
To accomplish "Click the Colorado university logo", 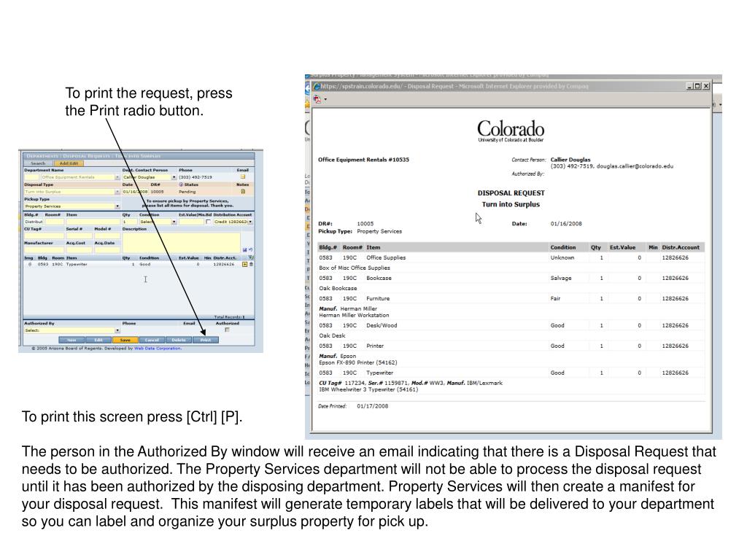I will click(511, 131).
